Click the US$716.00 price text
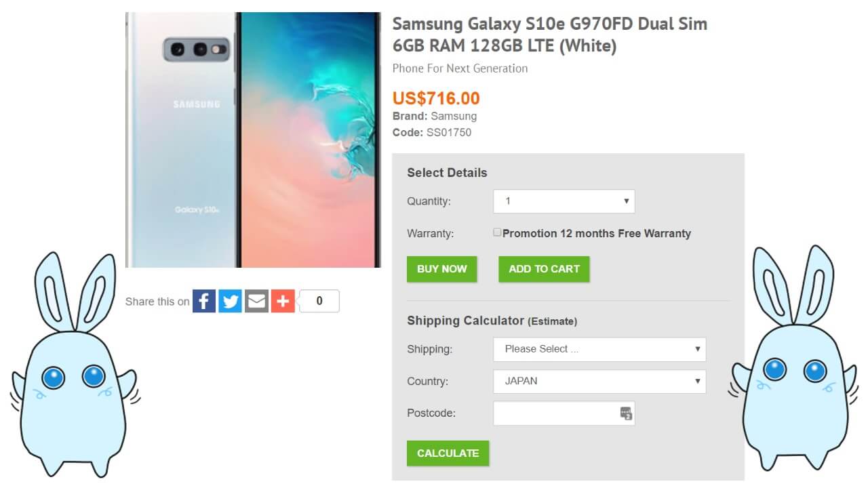 point(436,98)
